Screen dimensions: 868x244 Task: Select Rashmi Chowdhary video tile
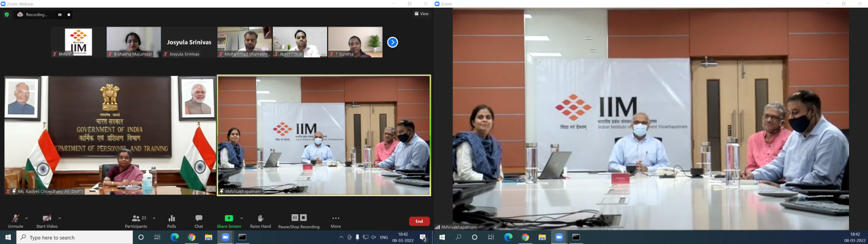click(110, 135)
